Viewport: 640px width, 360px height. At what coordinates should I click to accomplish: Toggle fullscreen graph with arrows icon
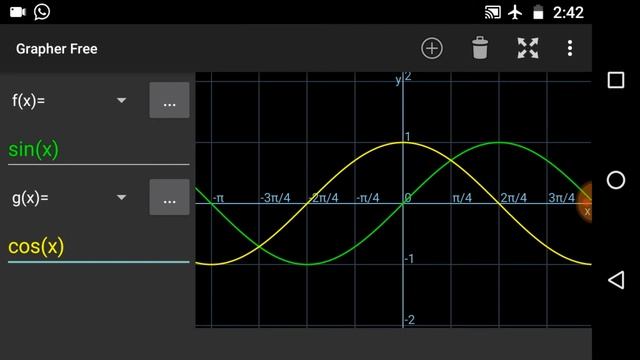click(528, 48)
